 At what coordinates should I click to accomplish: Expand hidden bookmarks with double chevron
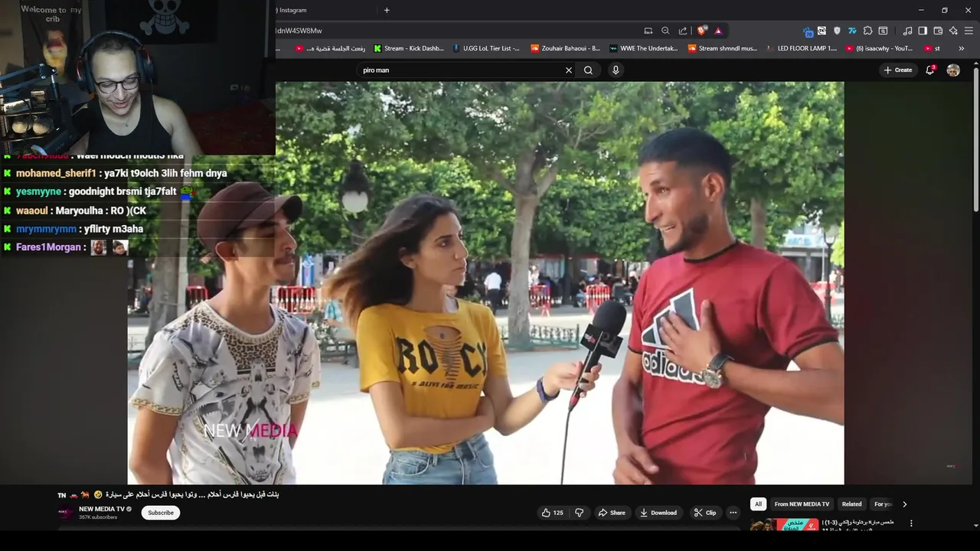point(961,48)
